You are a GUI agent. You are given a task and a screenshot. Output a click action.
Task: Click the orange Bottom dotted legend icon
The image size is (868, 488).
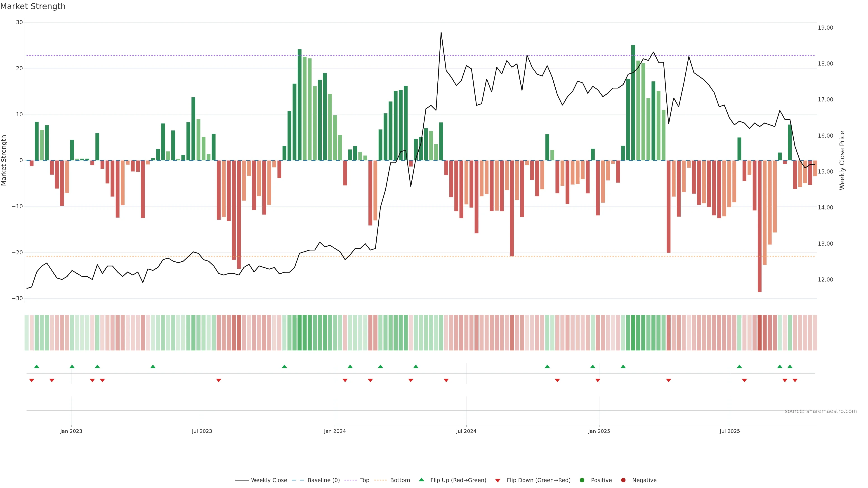coord(380,480)
